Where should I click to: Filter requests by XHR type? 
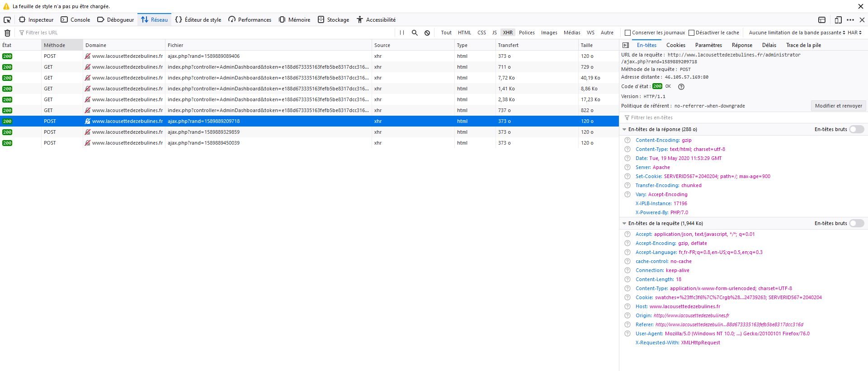pos(508,33)
